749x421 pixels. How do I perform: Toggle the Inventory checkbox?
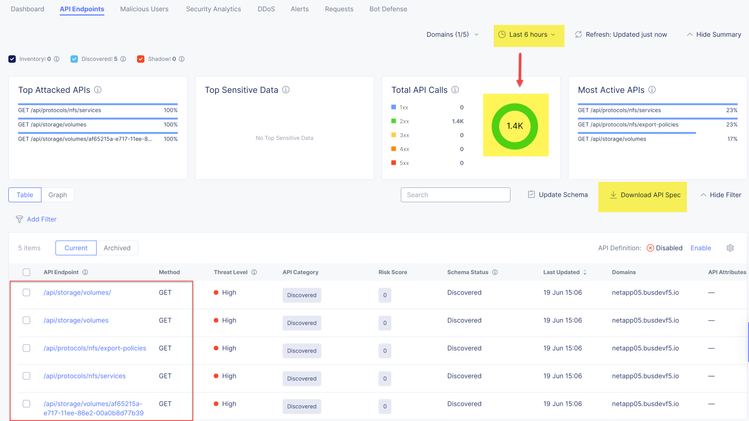(12, 59)
